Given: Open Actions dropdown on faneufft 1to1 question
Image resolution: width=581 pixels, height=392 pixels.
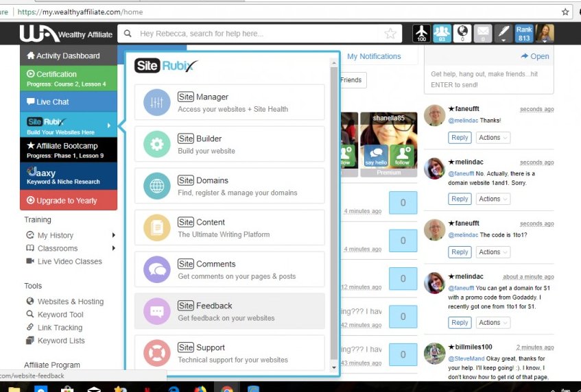Looking at the screenshot, I should 493,252.
